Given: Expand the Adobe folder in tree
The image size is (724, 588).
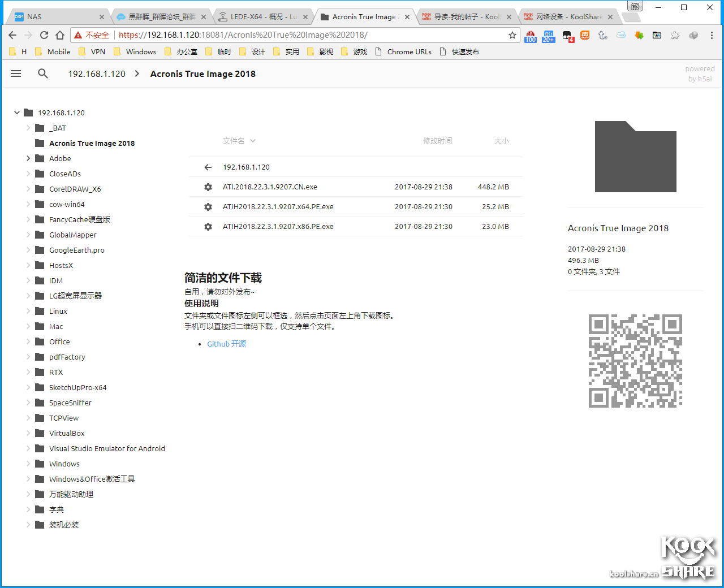Looking at the screenshot, I should (x=28, y=158).
